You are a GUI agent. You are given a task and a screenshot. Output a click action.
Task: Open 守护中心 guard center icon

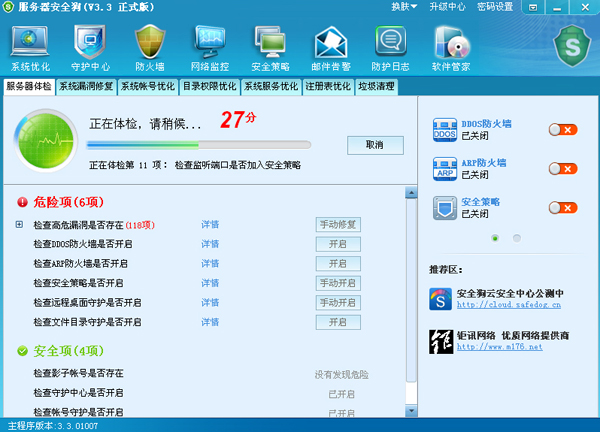click(90, 48)
